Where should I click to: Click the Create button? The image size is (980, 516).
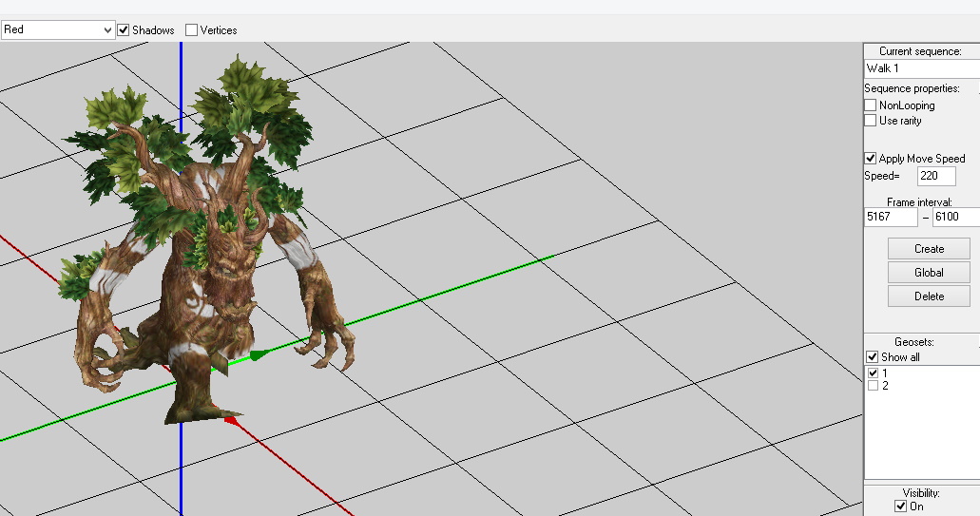pyautogui.click(x=929, y=249)
